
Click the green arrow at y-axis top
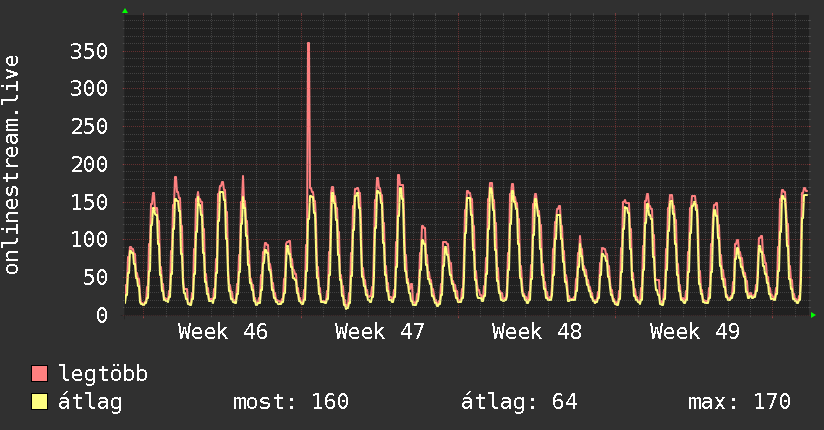point(125,11)
